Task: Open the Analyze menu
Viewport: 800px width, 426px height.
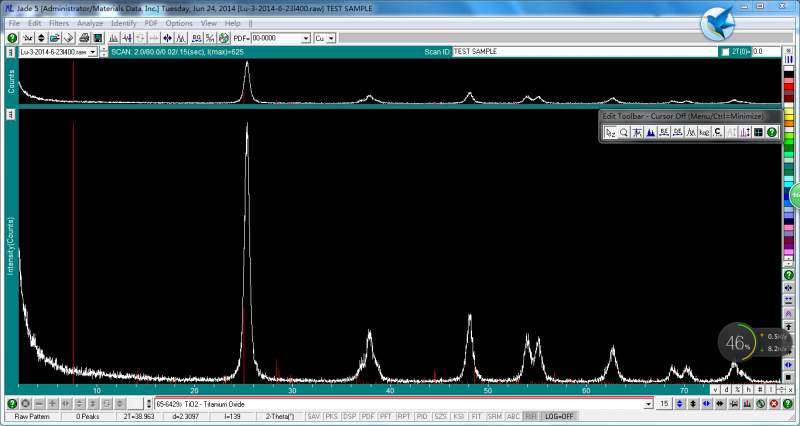Action: pos(89,22)
